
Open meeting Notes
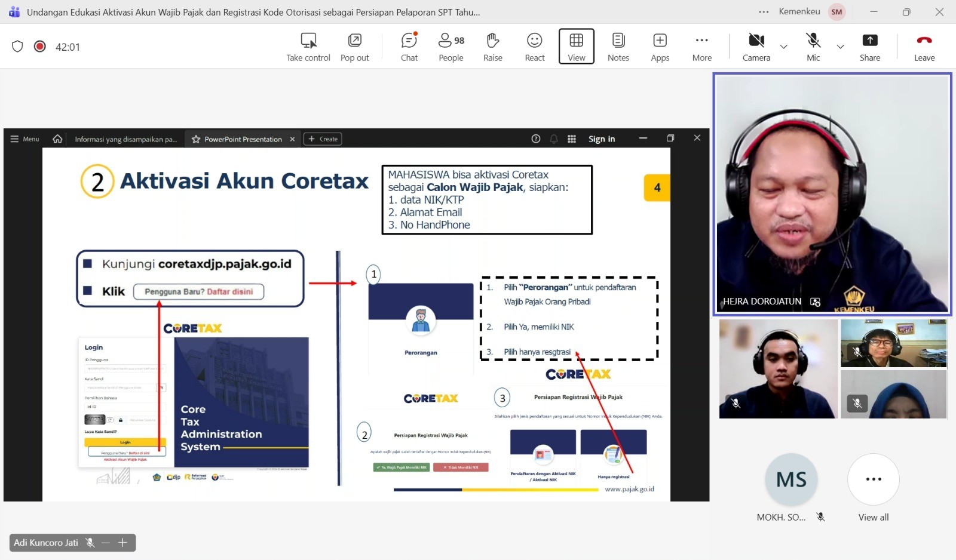click(x=618, y=47)
